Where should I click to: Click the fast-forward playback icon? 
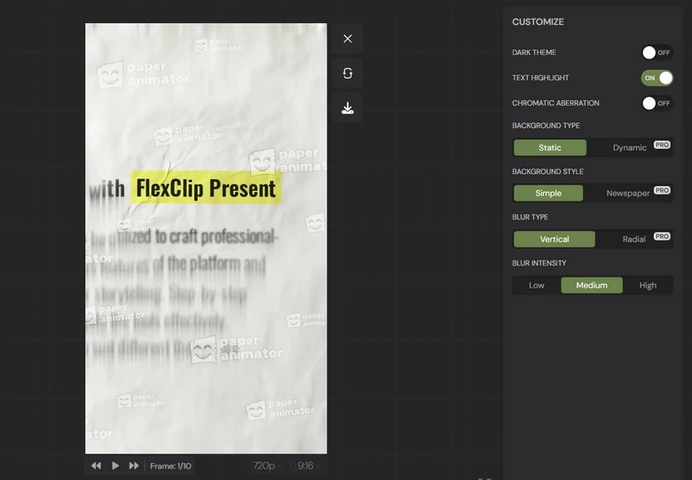[134, 466]
